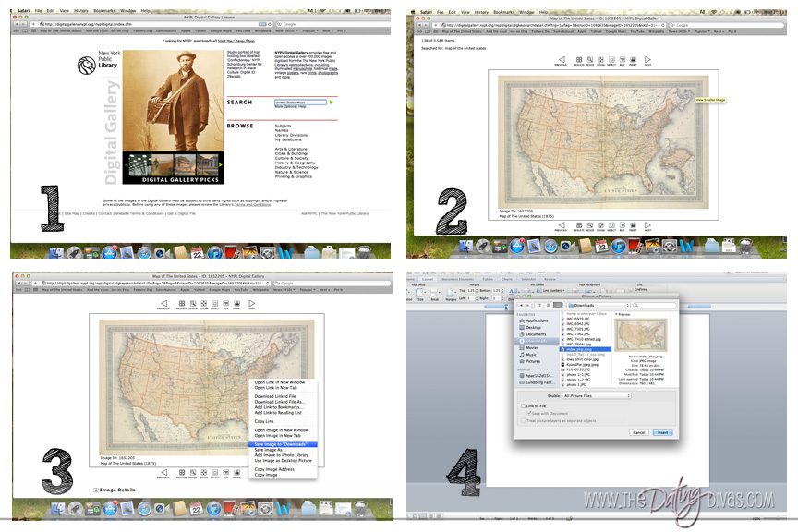Switch the Choose a Picture dialog to icon view
The height and width of the screenshot is (532, 798).
pyautogui.click(x=539, y=305)
